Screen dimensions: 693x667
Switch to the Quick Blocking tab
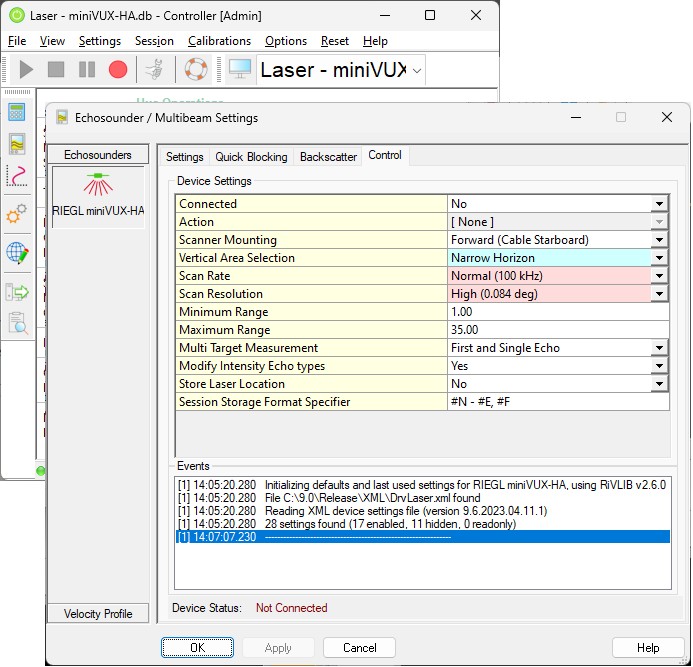(251, 157)
